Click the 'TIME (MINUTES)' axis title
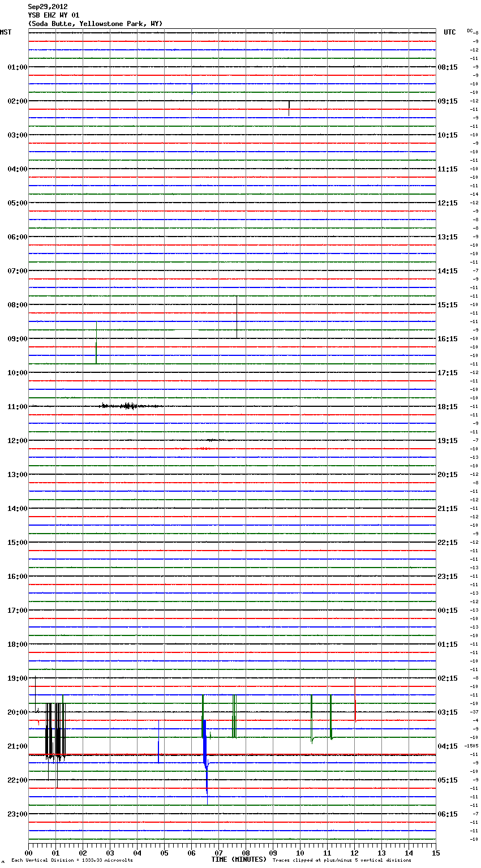This screenshot has width=481, height=868. tap(239, 860)
